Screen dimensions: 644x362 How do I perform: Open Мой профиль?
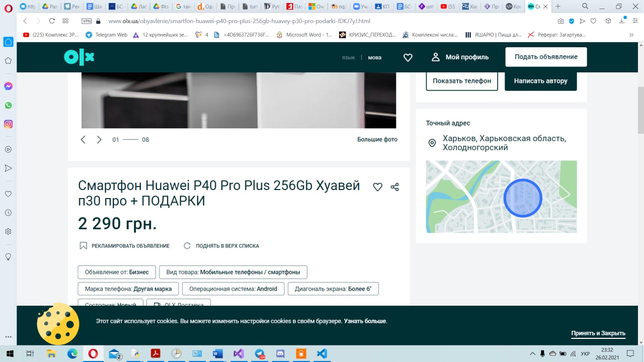460,57
